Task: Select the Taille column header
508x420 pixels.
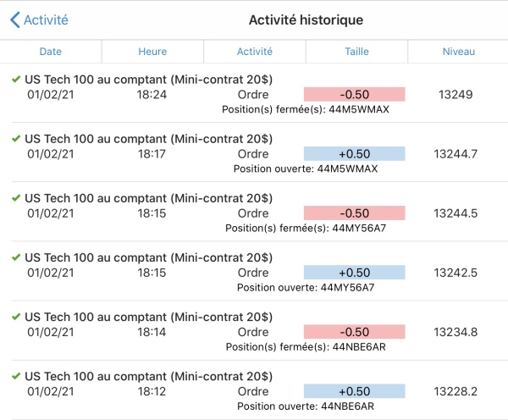Action: (x=356, y=52)
